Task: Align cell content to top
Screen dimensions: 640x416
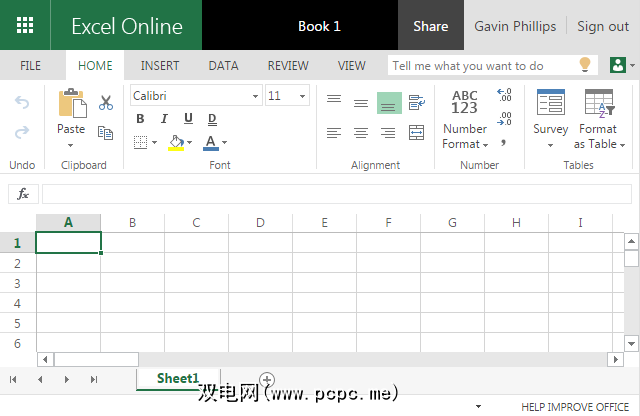Action: pos(334,99)
